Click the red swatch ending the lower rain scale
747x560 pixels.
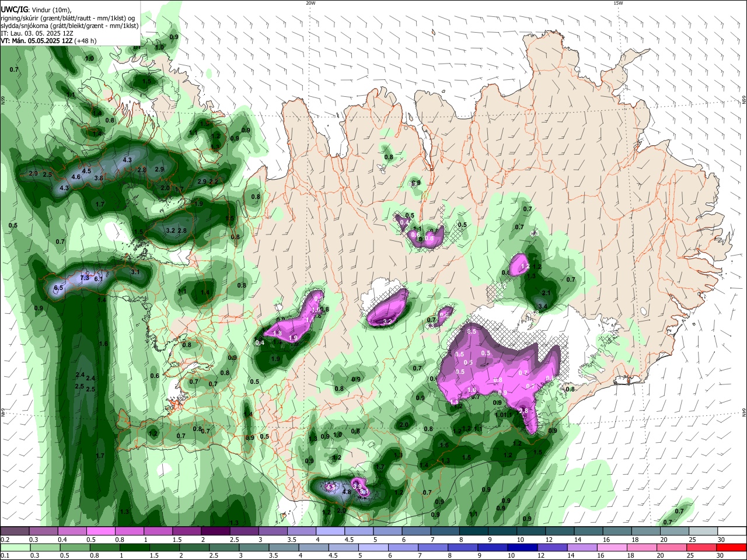click(x=731, y=547)
